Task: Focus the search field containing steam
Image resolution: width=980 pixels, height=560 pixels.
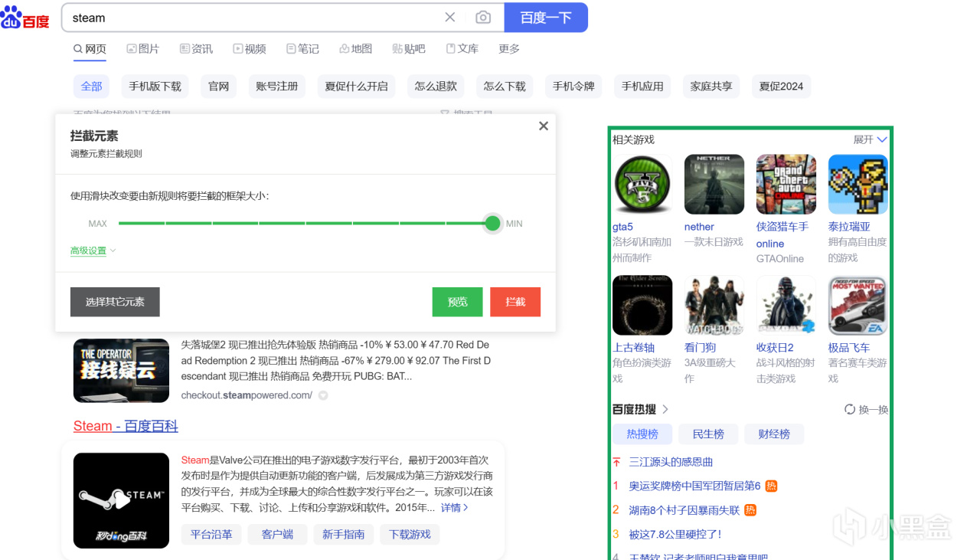Action: pyautogui.click(x=253, y=18)
